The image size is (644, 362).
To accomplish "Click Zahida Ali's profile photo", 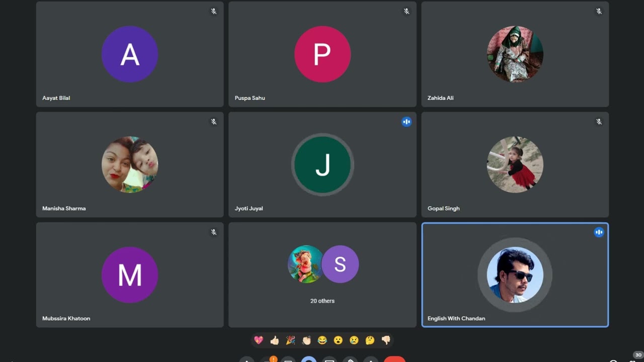I will point(515,54).
